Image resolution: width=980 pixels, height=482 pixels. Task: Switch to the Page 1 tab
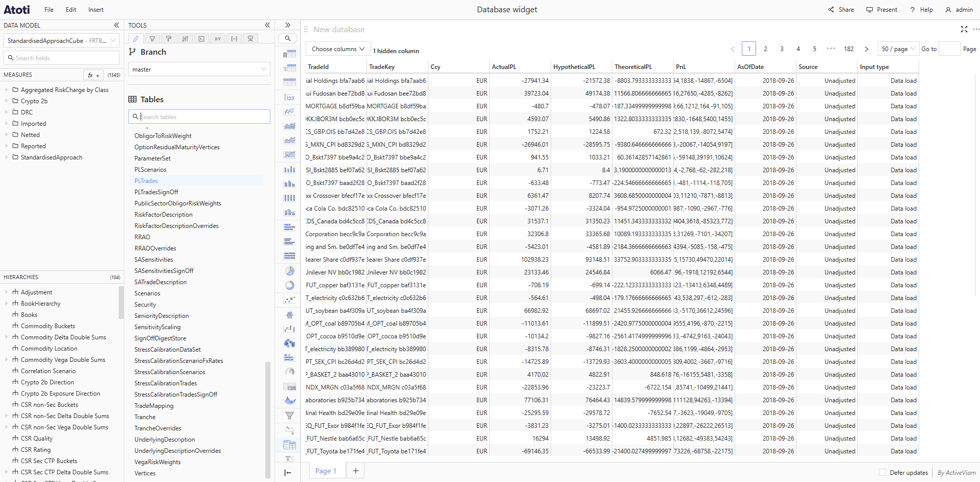click(x=326, y=471)
